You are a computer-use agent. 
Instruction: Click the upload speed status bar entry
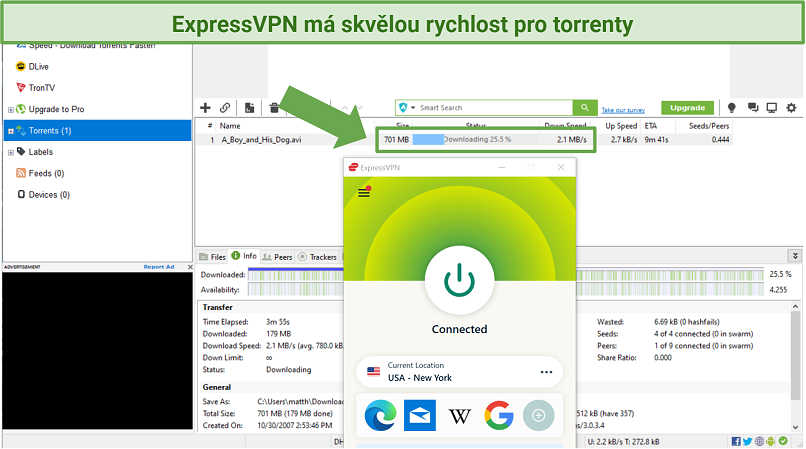624,441
